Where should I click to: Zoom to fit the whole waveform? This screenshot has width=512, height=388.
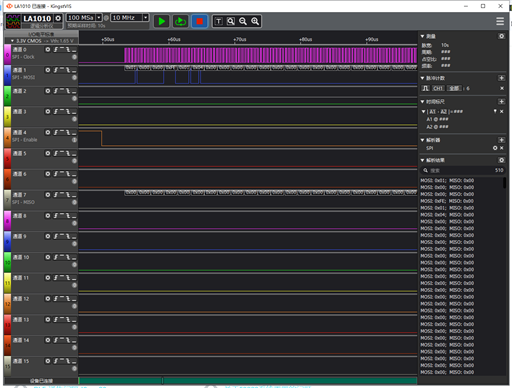[x=231, y=21]
